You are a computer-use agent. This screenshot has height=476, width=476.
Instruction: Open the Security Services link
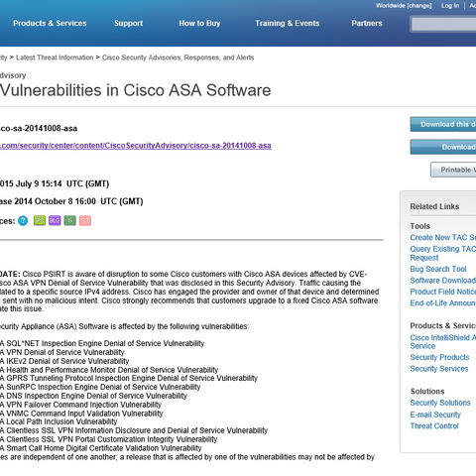pyautogui.click(x=439, y=369)
